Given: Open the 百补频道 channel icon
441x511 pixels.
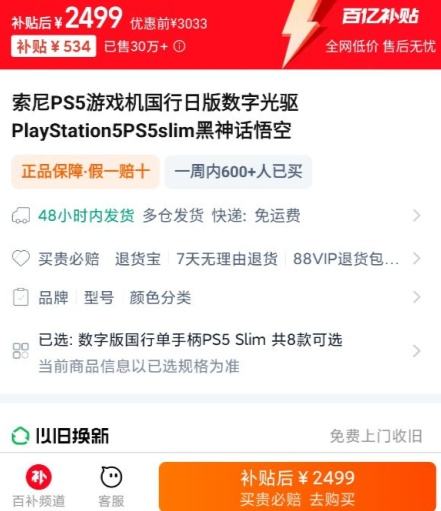Looking at the screenshot, I should point(39,477).
